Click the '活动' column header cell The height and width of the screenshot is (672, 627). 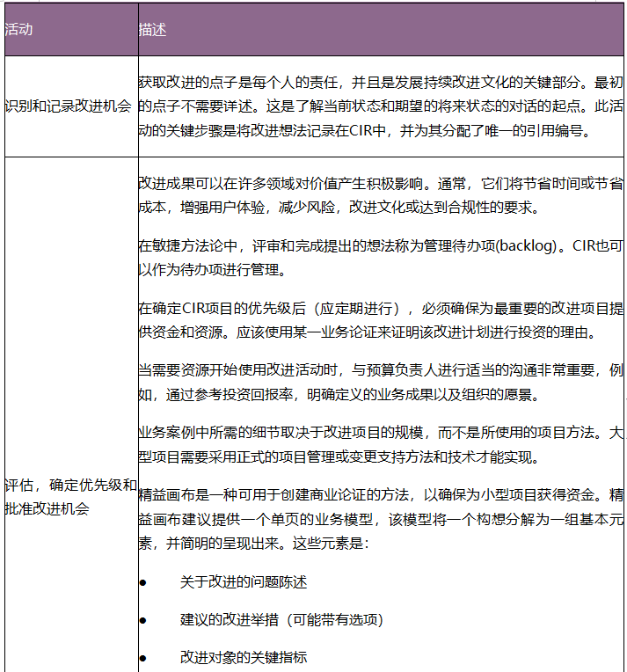point(19,30)
